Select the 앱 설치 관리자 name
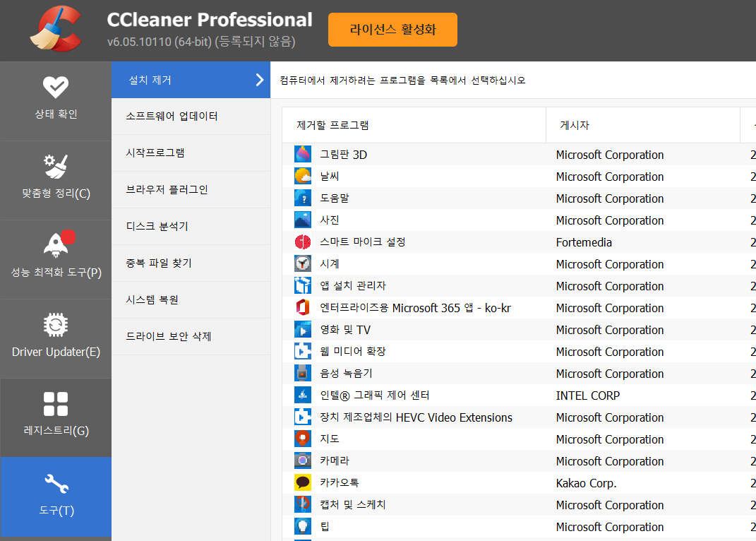Image resolution: width=756 pixels, height=541 pixels. point(353,286)
